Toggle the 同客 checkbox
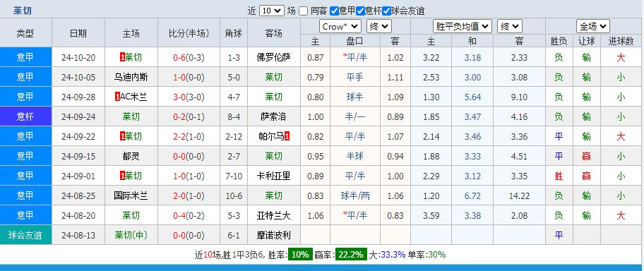This screenshot has width=644, height=271. tap(303, 11)
